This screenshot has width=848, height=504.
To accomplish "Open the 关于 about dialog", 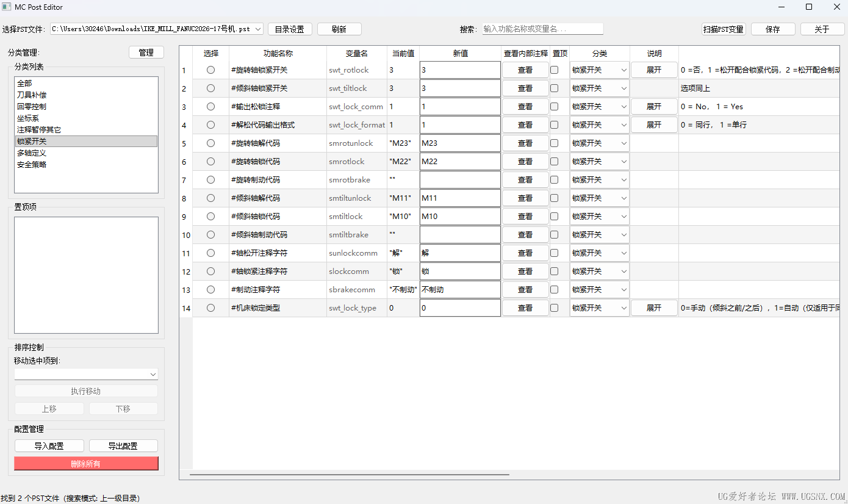I will click(822, 29).
